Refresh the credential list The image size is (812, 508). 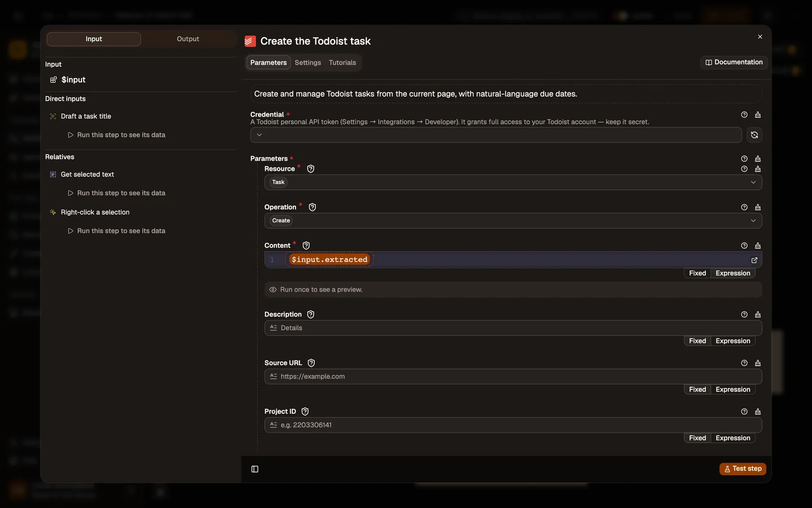click(x=754, y=135)
